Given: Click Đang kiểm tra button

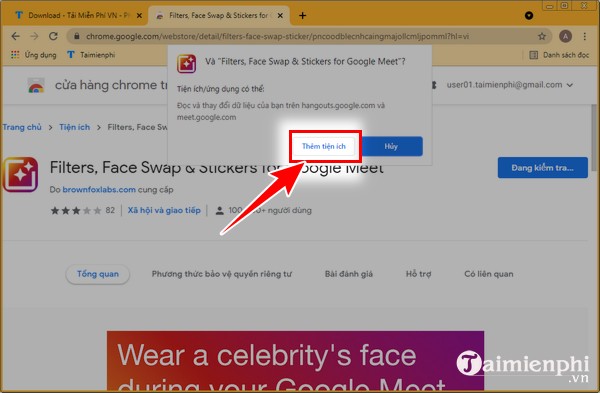Looking at the screenshot, I should pyautogui.click(x=543, y=168).
